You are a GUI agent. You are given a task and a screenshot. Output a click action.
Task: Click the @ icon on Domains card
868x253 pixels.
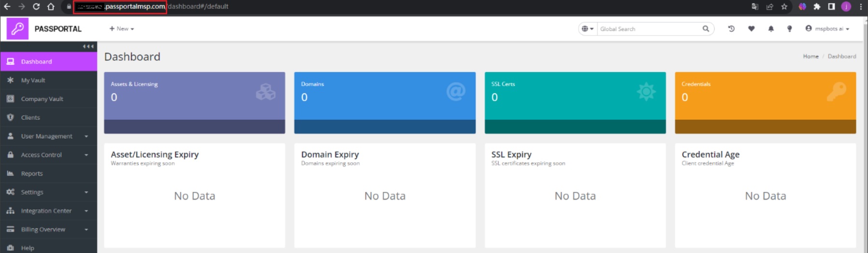456,91
